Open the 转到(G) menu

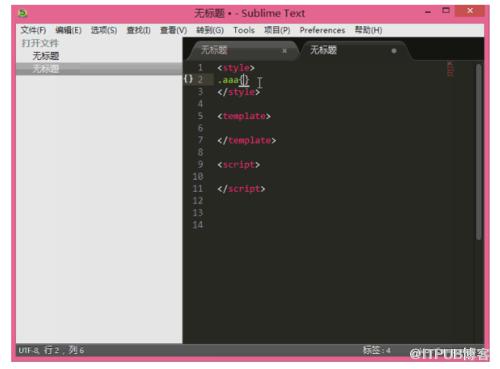click(210, 30)
